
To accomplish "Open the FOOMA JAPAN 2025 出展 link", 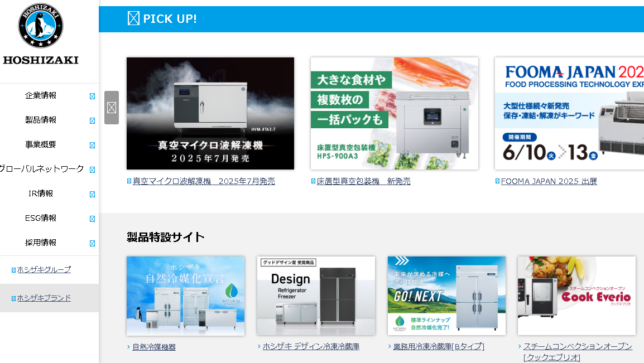I will pos(549,181).
